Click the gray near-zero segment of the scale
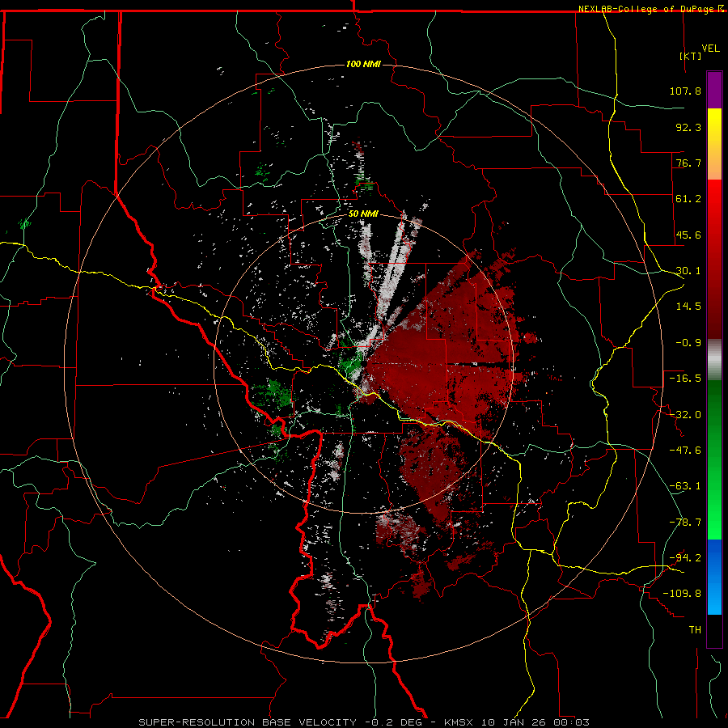This screenshot has width=728, height=728. [714, 360]
